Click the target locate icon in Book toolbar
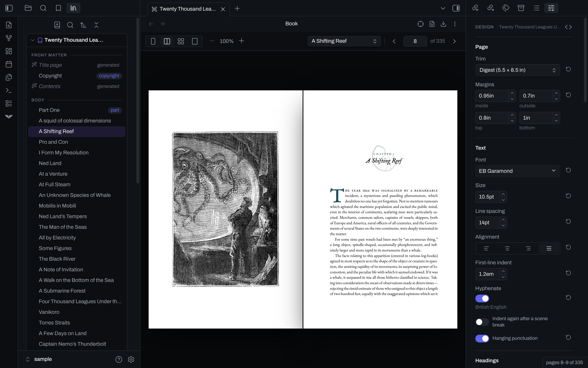The image size is (588, 368). pos(420,24)
